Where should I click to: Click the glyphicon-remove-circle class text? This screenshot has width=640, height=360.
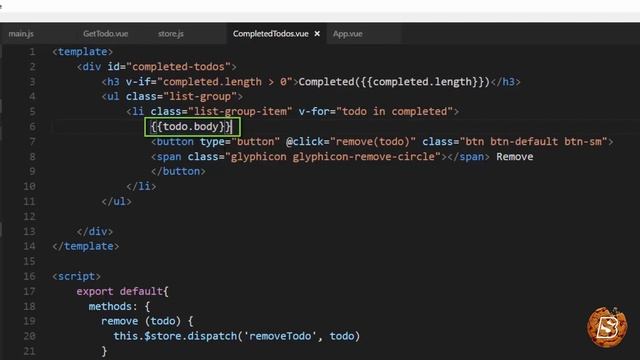pos(364,157)
